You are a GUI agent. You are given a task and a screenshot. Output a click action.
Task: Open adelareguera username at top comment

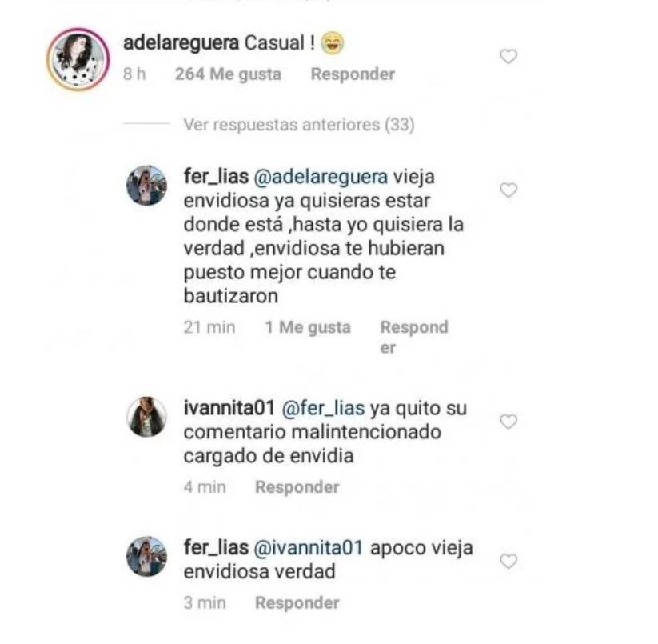(x=181, y=43)
